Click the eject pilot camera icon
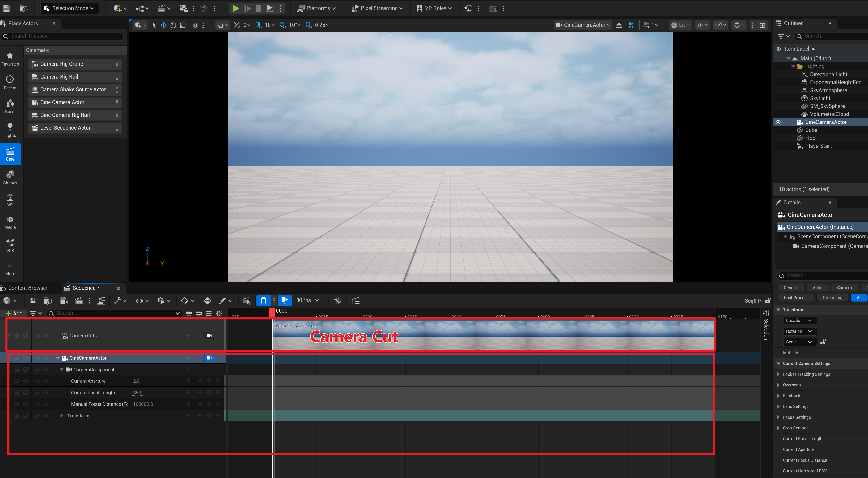Image resolution: width=868 pixels, height=478 pixels. (619, 25)
